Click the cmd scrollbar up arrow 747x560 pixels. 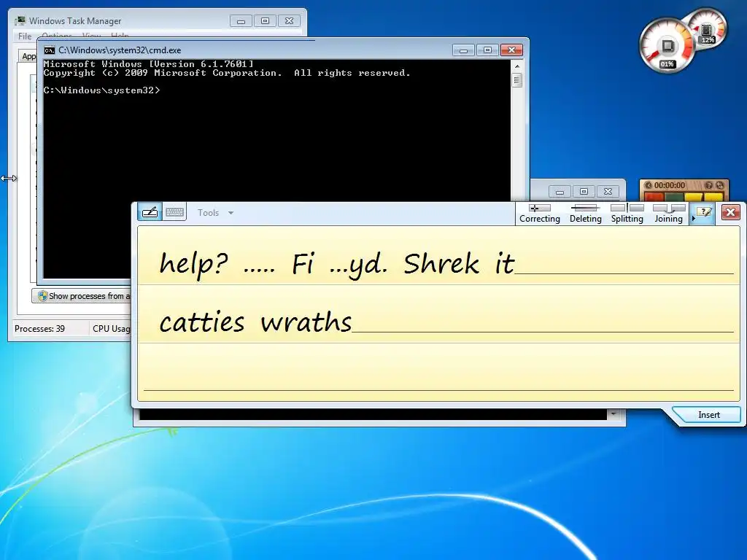pyautogui.click(x=517, y=66)
